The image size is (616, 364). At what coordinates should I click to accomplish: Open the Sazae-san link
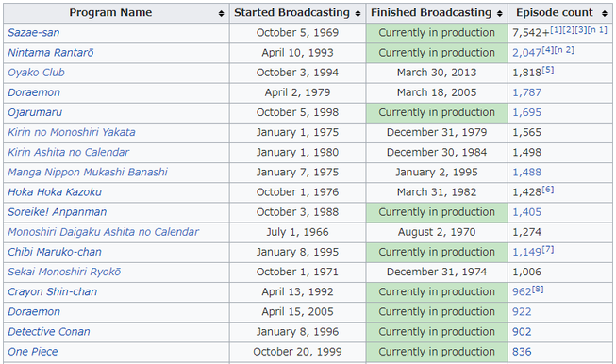pos(34,33)
